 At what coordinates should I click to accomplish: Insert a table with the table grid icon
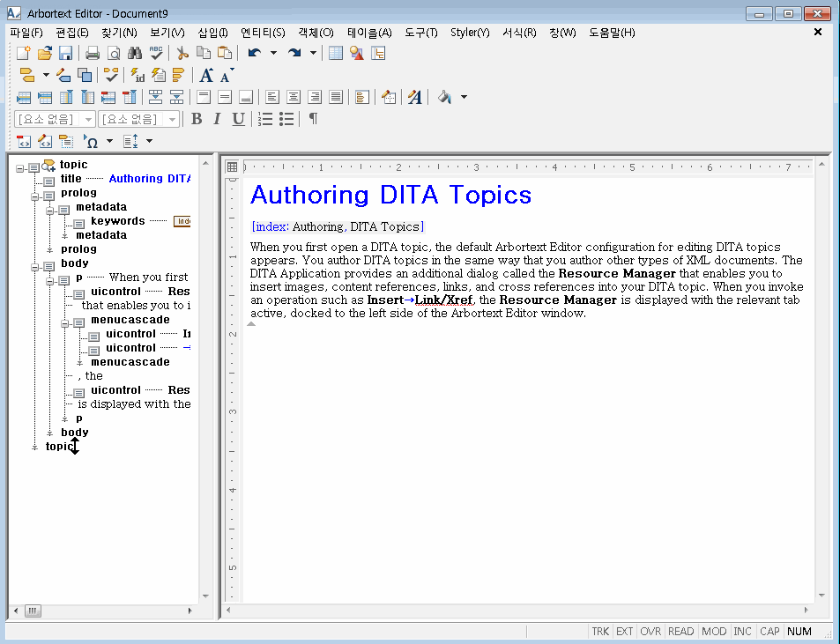336,53
